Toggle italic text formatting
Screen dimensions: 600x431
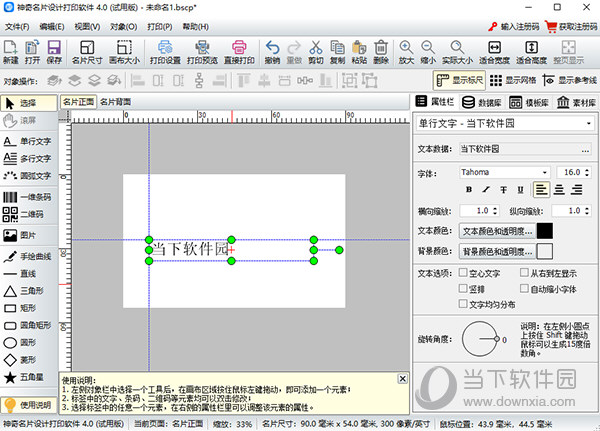(486, 189)
